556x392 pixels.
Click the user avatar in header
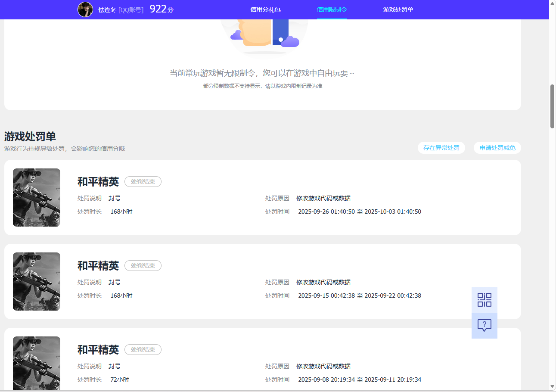coord(85,9)
